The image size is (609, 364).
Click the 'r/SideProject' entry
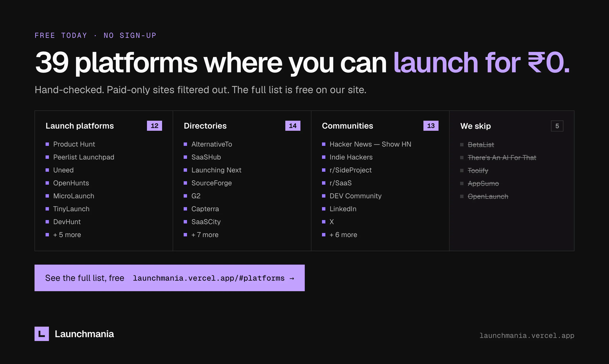coord(351,170)
